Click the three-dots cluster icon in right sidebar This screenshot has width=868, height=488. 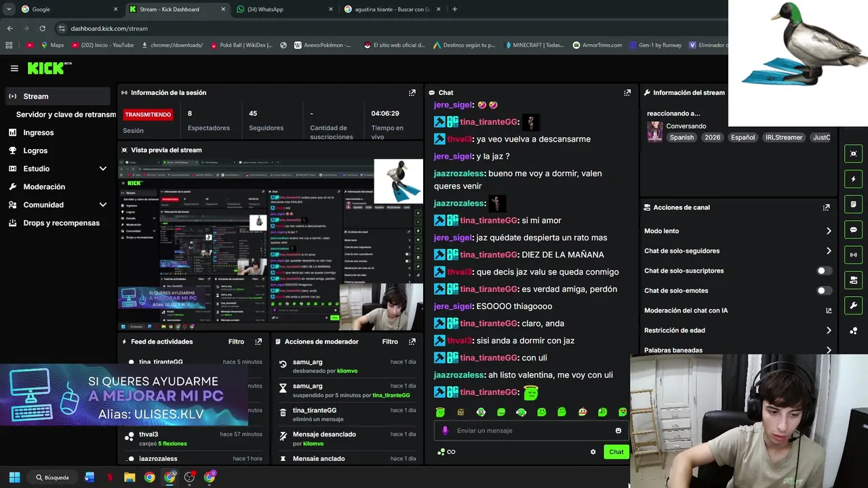[854, 331]
